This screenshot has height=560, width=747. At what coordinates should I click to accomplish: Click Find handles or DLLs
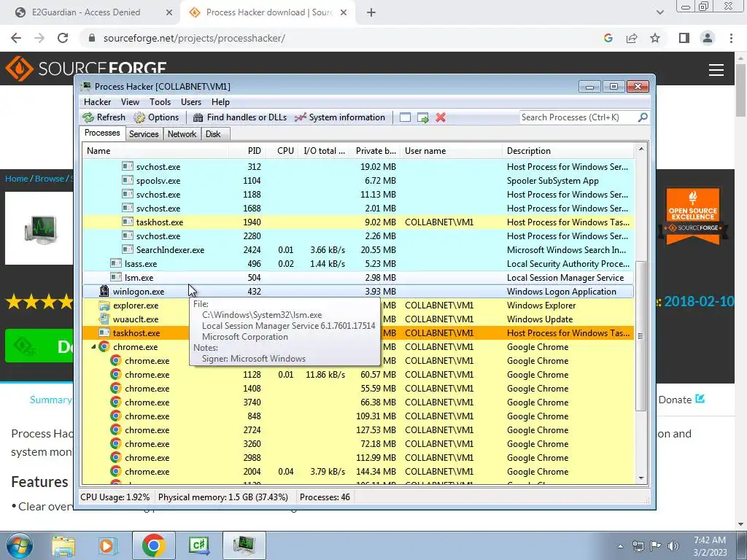(239, 117)
